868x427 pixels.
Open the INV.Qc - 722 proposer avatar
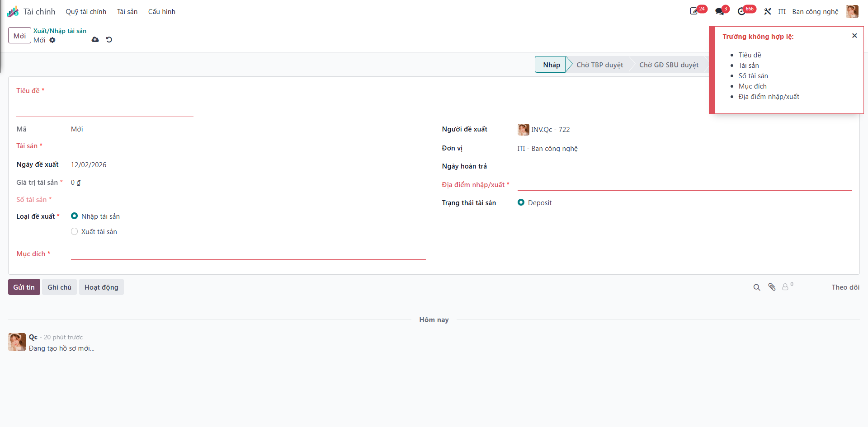pyautogui.click(x=524, y=130)
